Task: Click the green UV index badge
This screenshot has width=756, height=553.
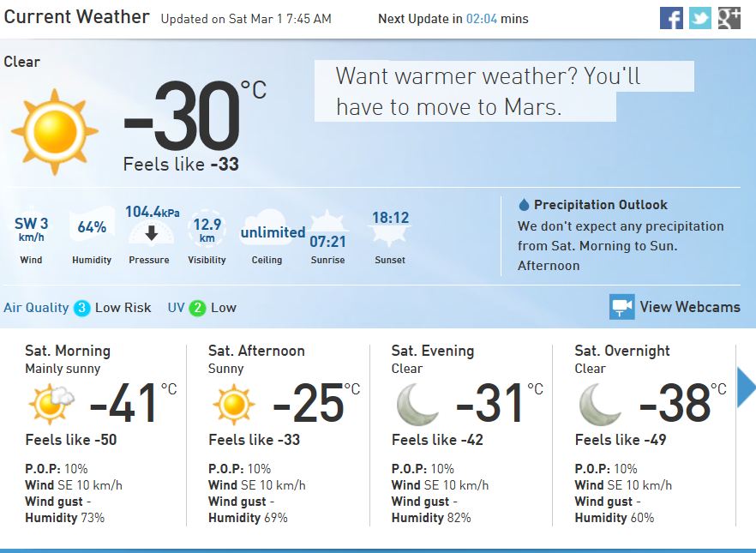Action: [197, 308]
